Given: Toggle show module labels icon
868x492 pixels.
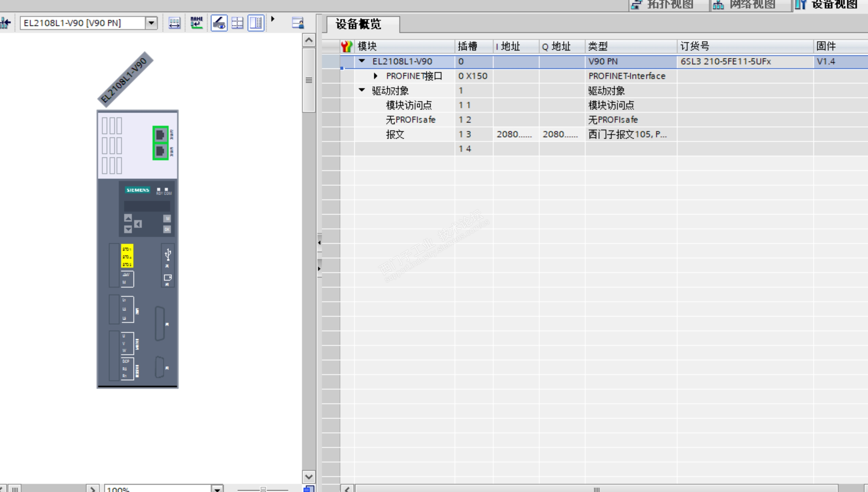Looking at the screenshot, I should click(219, 23).
